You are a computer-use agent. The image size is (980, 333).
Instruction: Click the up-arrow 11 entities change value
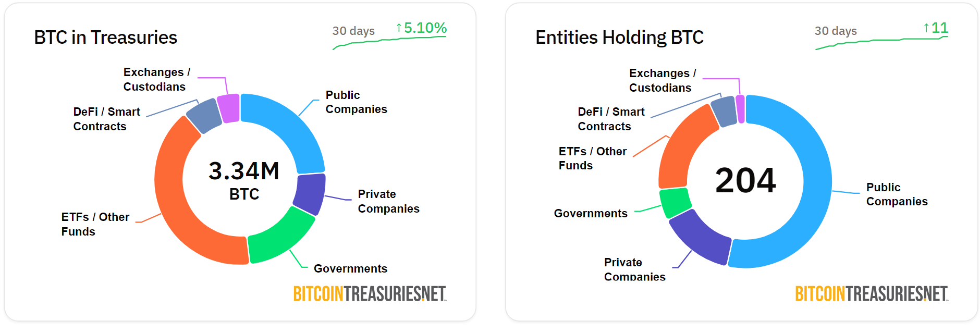tap(936, 28)
